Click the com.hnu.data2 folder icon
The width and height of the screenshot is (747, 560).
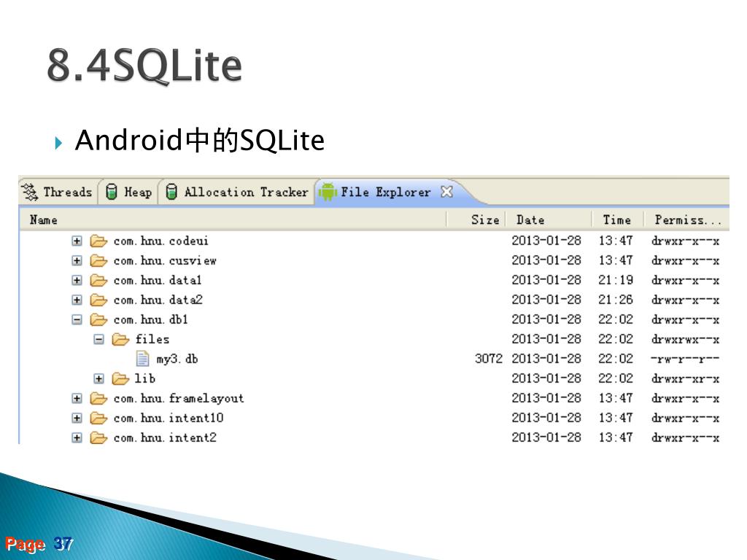[x=98, y=300]
